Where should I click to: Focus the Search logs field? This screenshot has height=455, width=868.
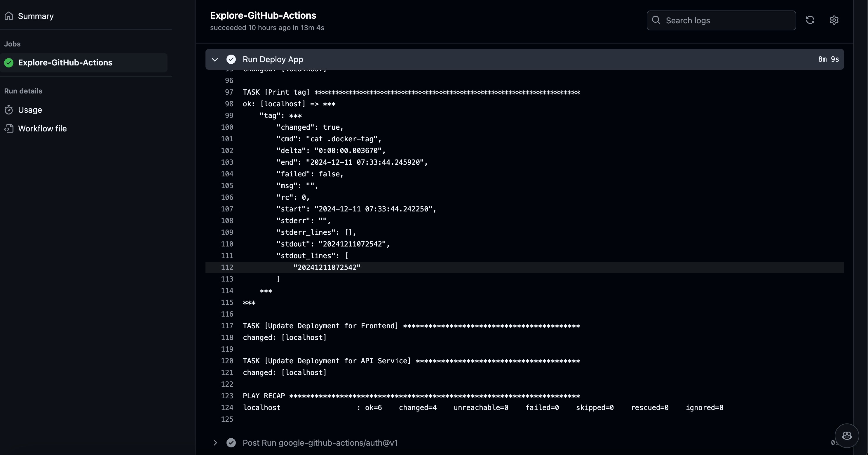pos(721,20)
